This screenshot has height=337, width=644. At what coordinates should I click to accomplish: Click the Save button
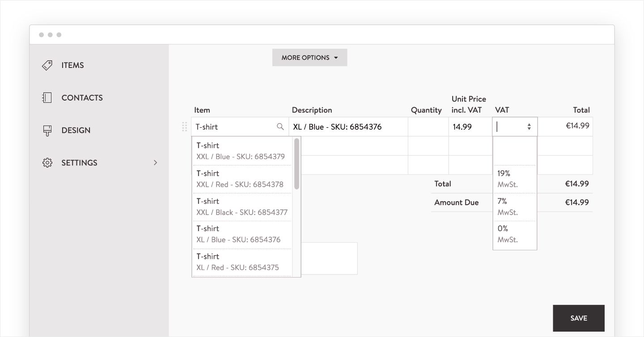click(579, 318)
